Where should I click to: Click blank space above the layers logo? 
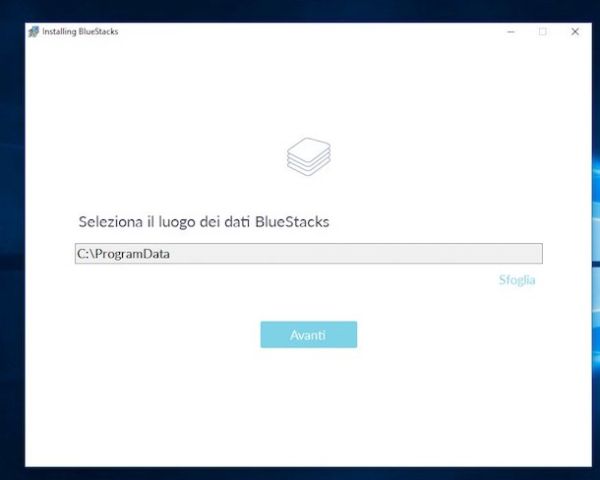309,88
